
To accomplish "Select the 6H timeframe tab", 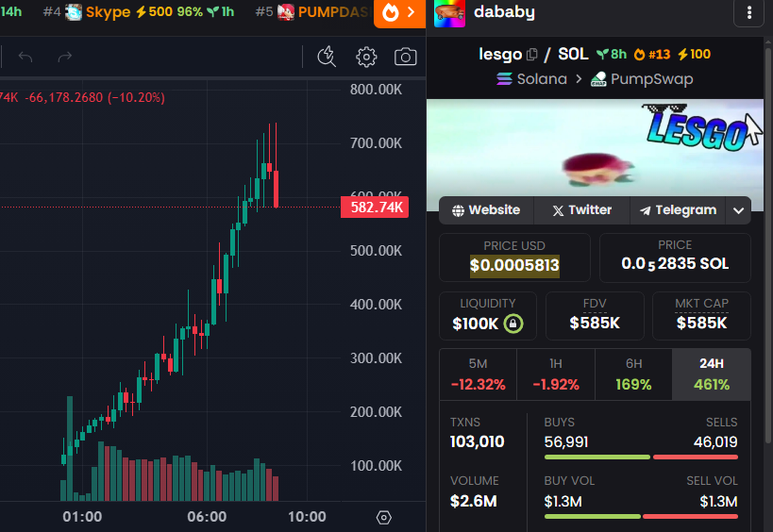I will coord(633,374).
